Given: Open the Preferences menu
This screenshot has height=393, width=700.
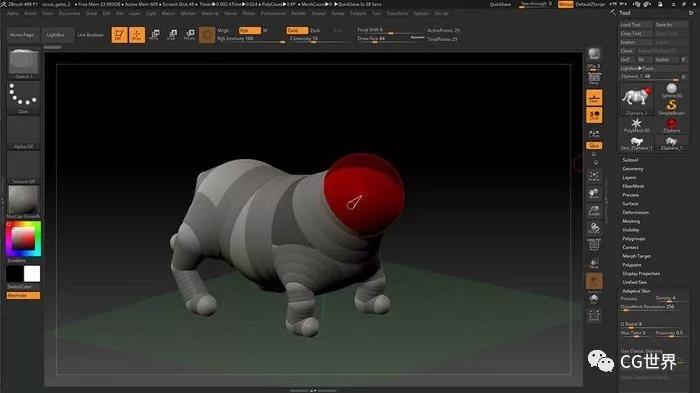Looking at the screenshot, I should (x=273, y=13).
